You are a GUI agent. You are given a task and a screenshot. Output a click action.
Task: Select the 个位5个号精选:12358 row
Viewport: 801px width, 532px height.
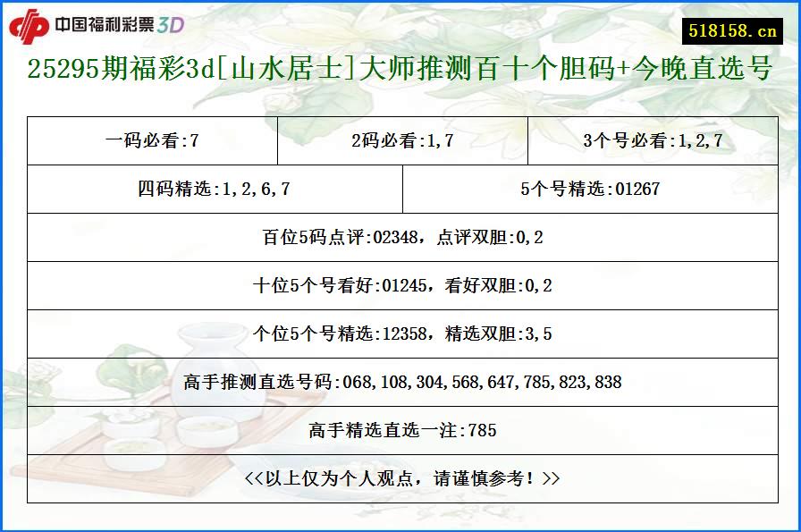[400, 333]
